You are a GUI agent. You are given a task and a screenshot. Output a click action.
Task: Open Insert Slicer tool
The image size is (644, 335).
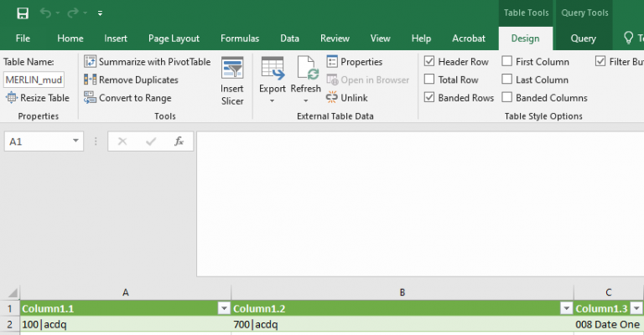232,81
